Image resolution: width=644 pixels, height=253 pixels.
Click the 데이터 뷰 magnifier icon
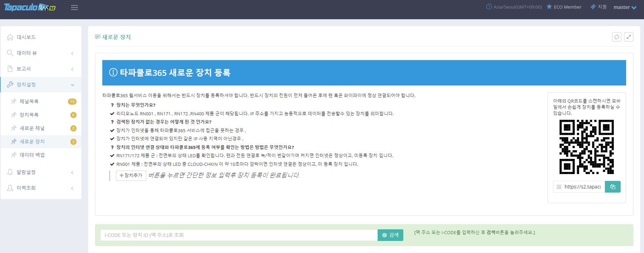(x=10, y=53)
